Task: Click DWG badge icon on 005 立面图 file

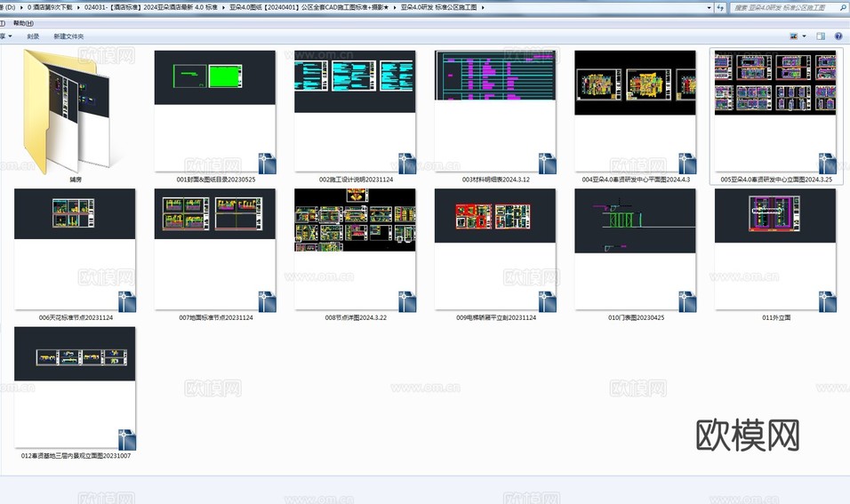Action: [827, 164]
